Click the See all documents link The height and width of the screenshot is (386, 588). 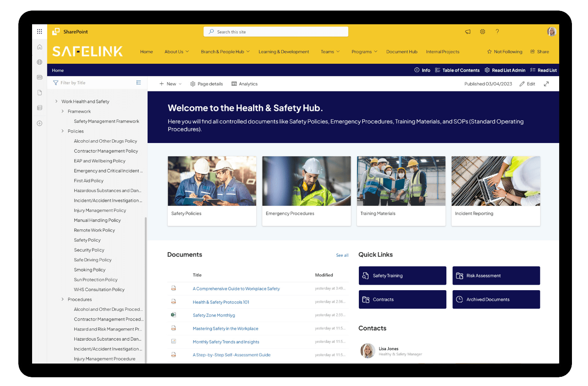coord(342,255)
